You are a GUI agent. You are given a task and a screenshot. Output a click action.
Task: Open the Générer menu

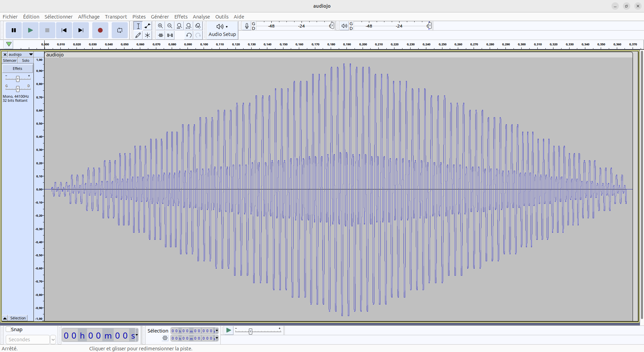[160, 17]
